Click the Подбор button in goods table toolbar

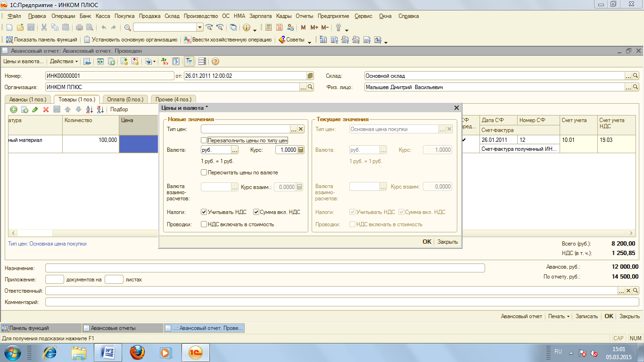tap(119, 109)
